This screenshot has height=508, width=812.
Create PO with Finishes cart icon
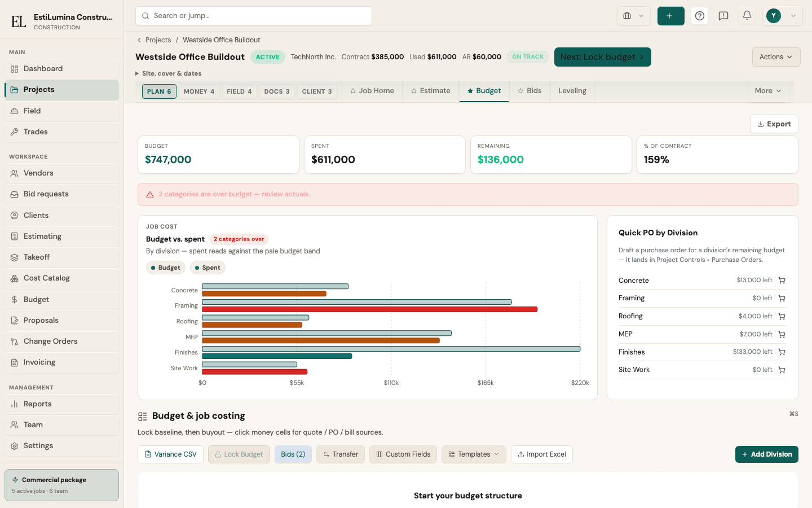point(782,352)
